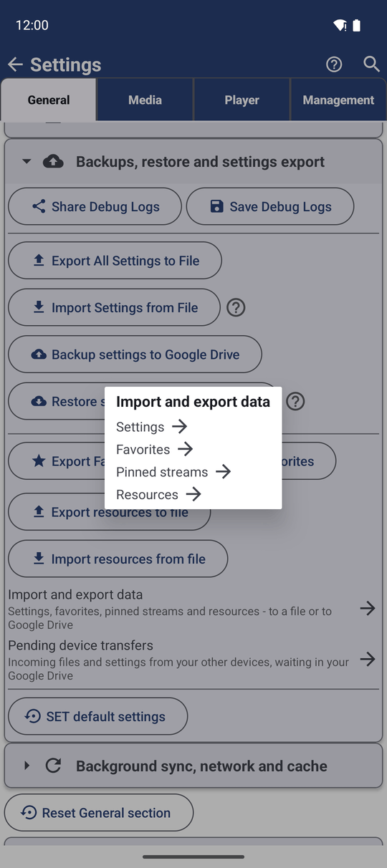Open arrow for Pending device transfers row
The height and width of the screenshot is (868, 387).
368,659
